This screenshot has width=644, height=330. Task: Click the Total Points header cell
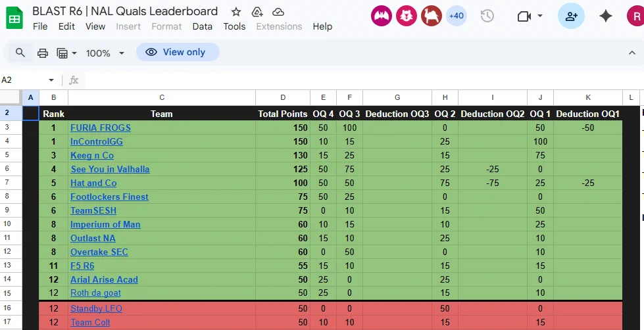pyautogui.click(x=283, y=114)
